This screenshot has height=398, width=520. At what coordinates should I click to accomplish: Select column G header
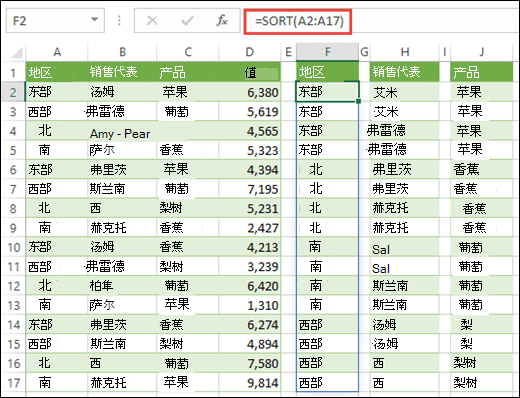point(364,52)
